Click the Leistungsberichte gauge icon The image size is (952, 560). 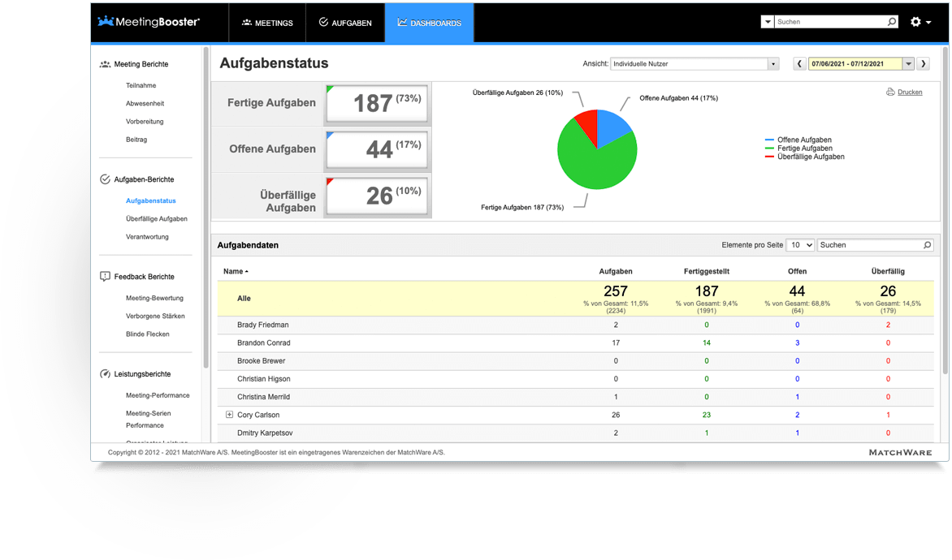click(105, 373)
